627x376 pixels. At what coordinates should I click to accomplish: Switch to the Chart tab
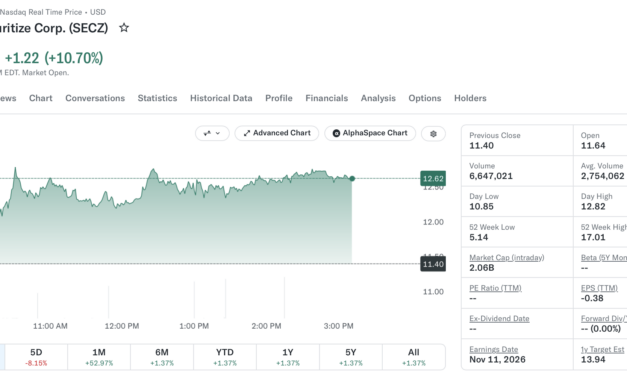click(x=40, y=98)
